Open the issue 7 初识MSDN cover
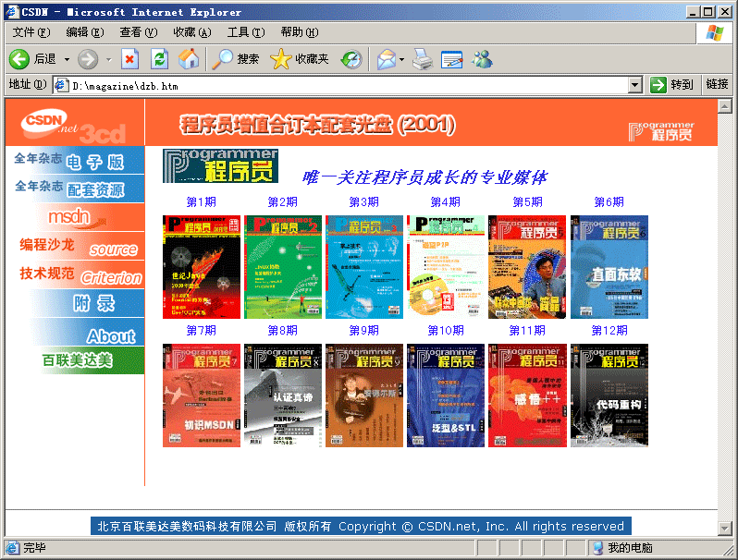This screenshot has height=560, width=738. coord(202,396)
